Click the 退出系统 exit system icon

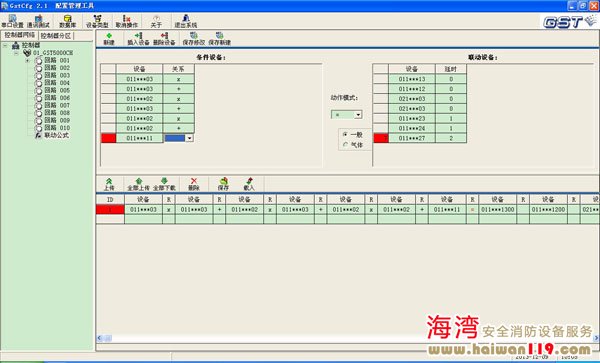pyautogui.click(x=186, y=21)
